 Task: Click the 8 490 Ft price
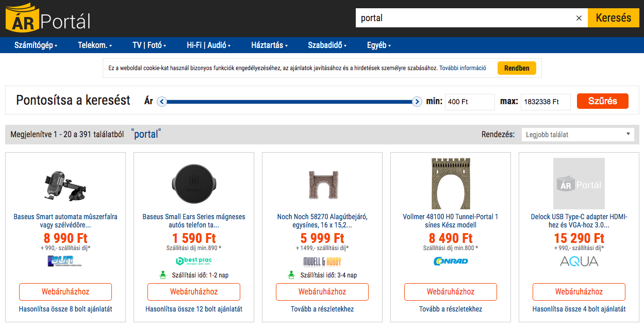click(x=451, y=238)
